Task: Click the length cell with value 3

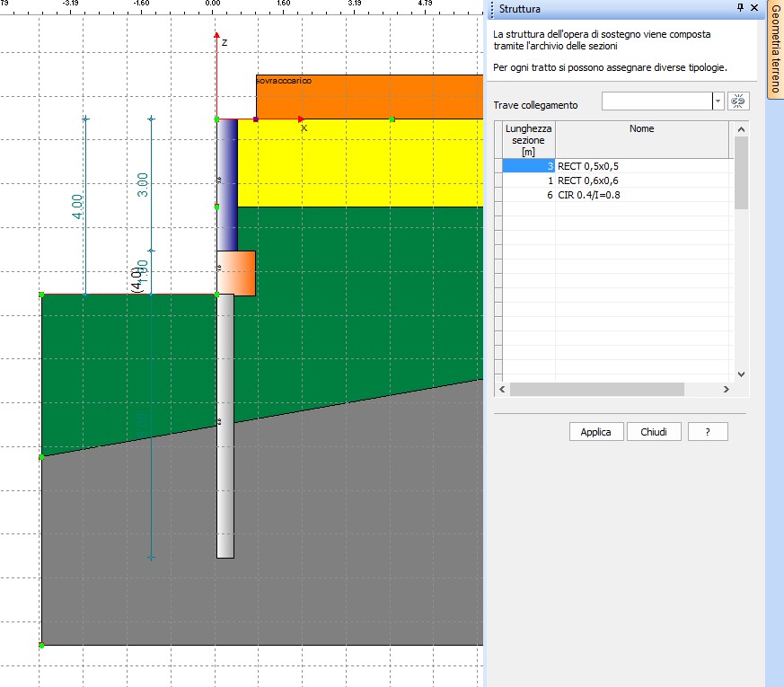Action: coord(529,166)
